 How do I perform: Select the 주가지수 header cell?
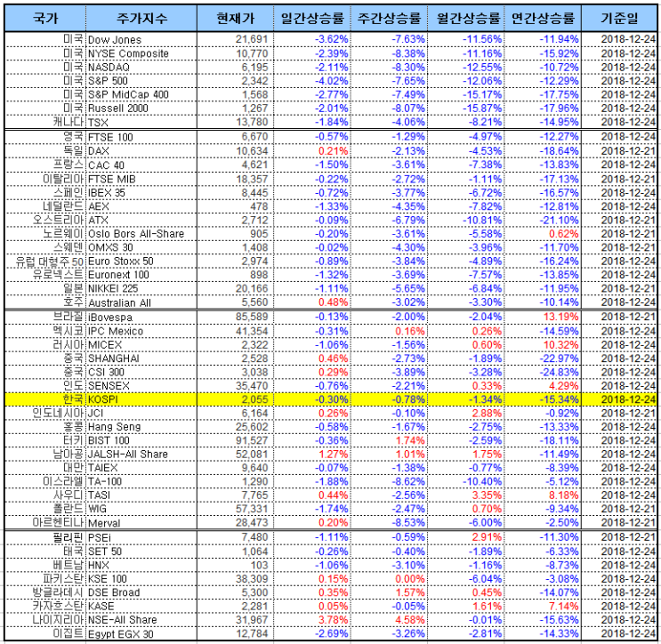click(x=141, y=18)
